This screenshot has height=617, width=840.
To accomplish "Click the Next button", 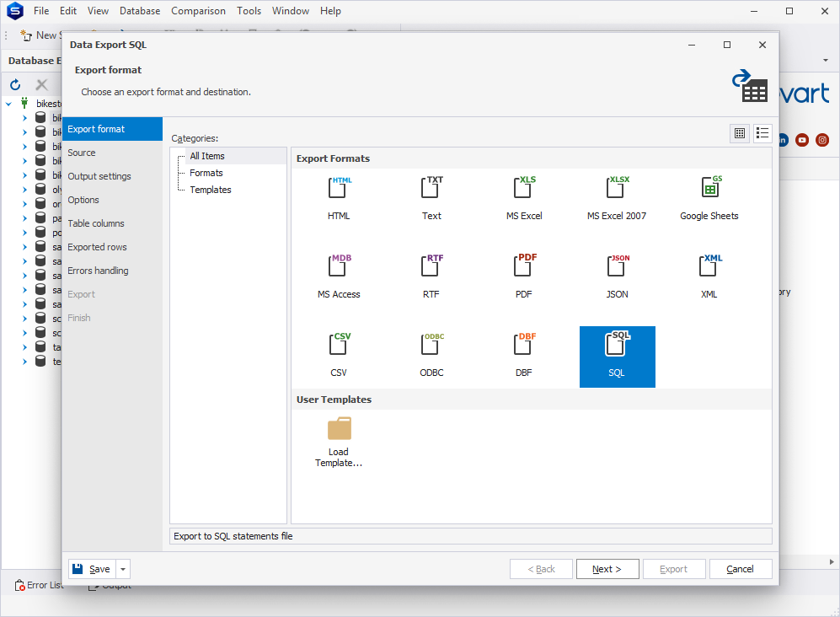I will pos(607,569).
